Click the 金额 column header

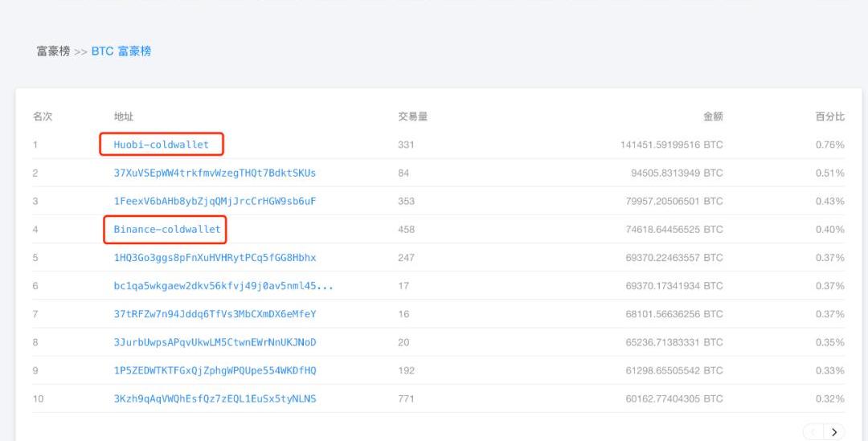pos(713,116)
